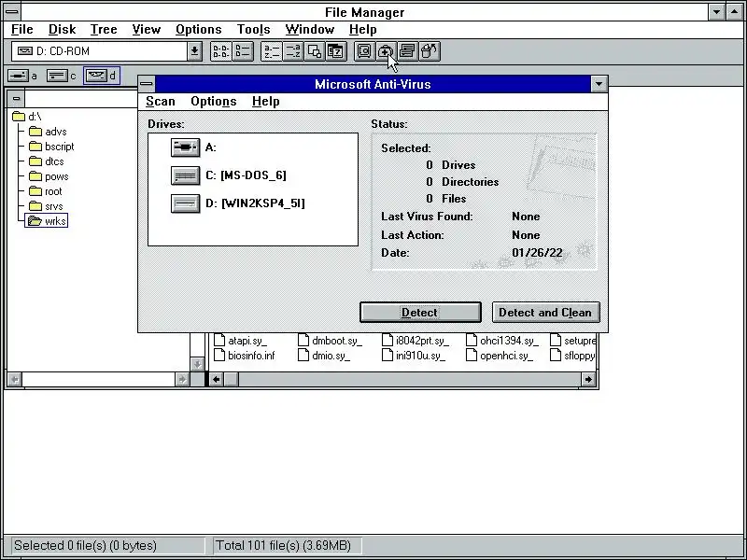Sort files by name a-z toolbar icon

coord(272,51)
